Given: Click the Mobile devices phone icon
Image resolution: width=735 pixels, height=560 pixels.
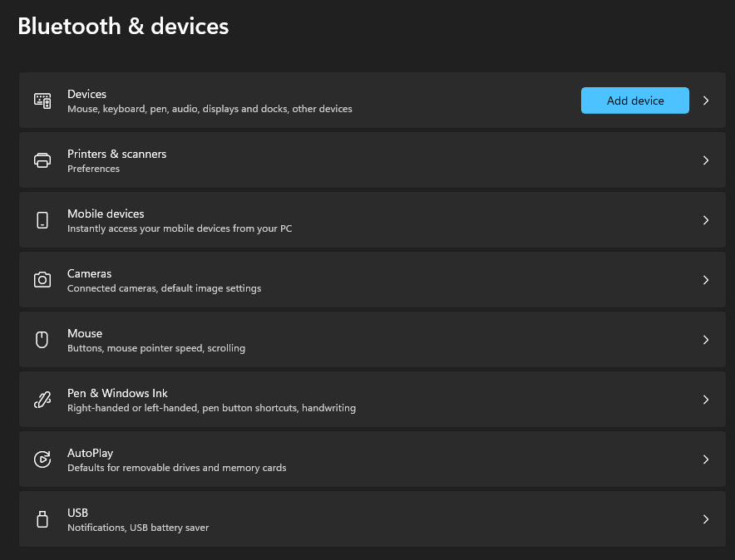Looking at the screenshot, I should point(42,220).
